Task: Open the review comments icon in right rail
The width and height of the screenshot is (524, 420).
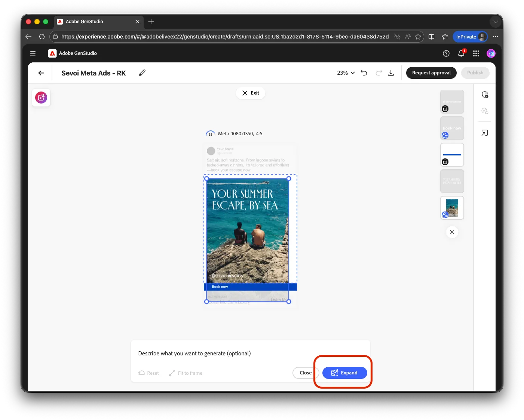Action: tap(485, 111)
